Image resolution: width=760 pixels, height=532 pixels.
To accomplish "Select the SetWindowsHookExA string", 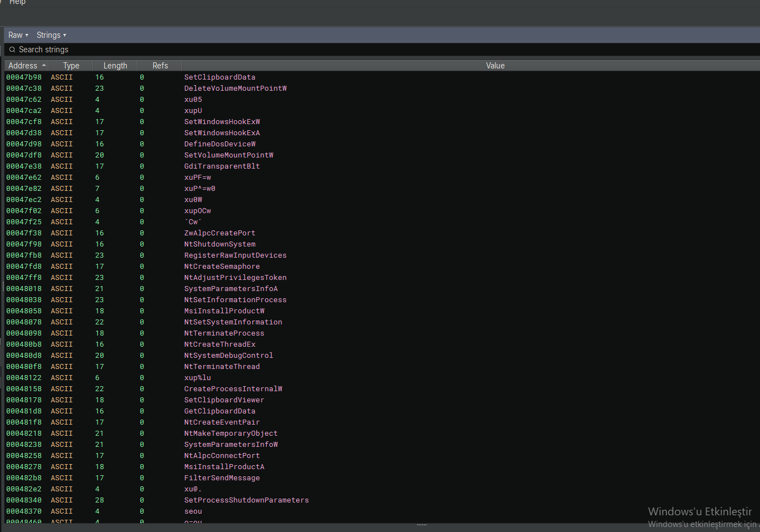I will pos(222,133).
